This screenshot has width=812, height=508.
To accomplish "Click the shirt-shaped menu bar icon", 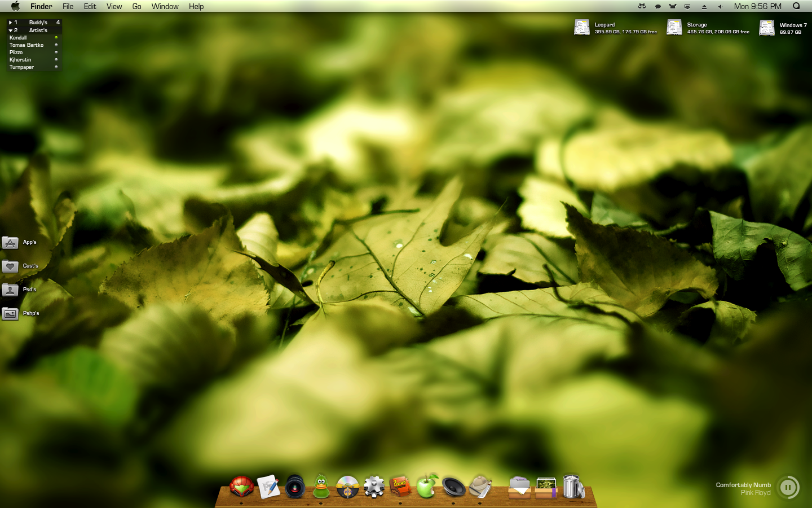I will tap(672, 7).
